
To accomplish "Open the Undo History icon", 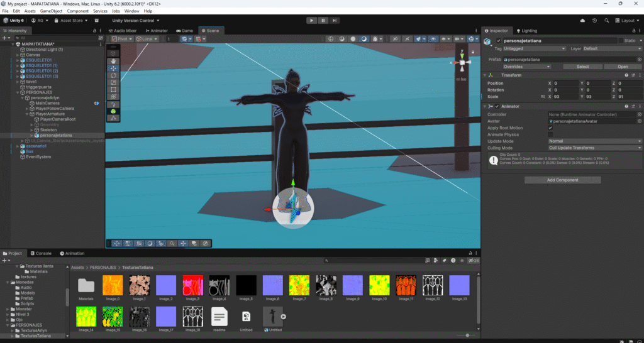I will (594, 20).
